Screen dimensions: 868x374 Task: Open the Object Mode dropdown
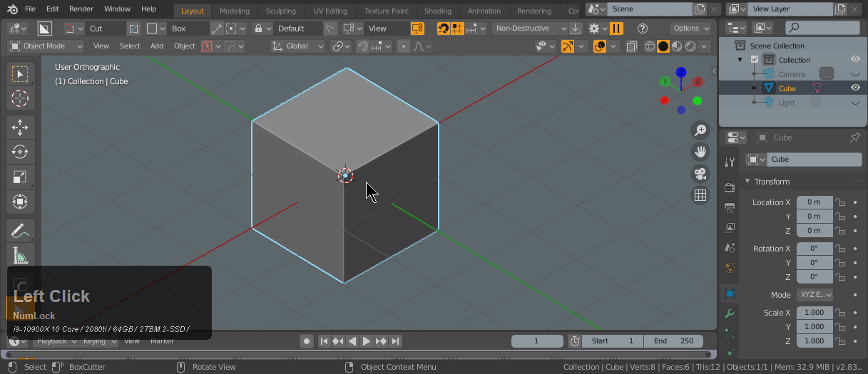46,46
